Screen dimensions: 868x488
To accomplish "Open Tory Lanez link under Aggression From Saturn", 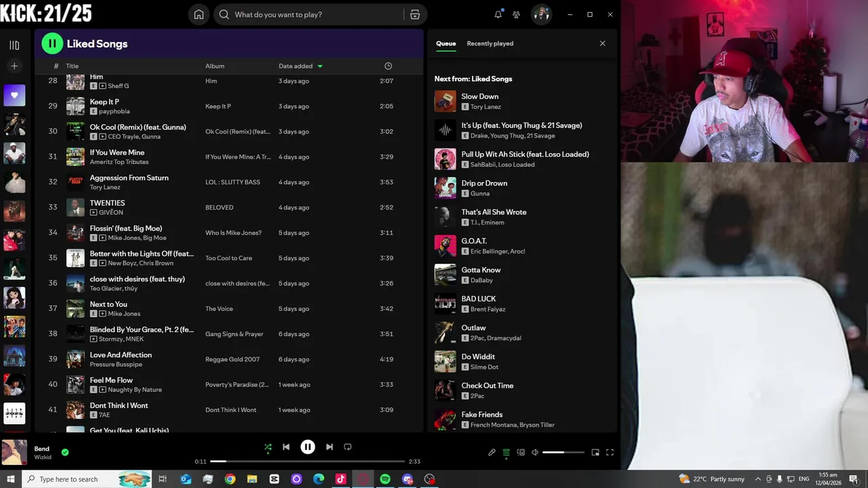I will (x=105, y=187).
